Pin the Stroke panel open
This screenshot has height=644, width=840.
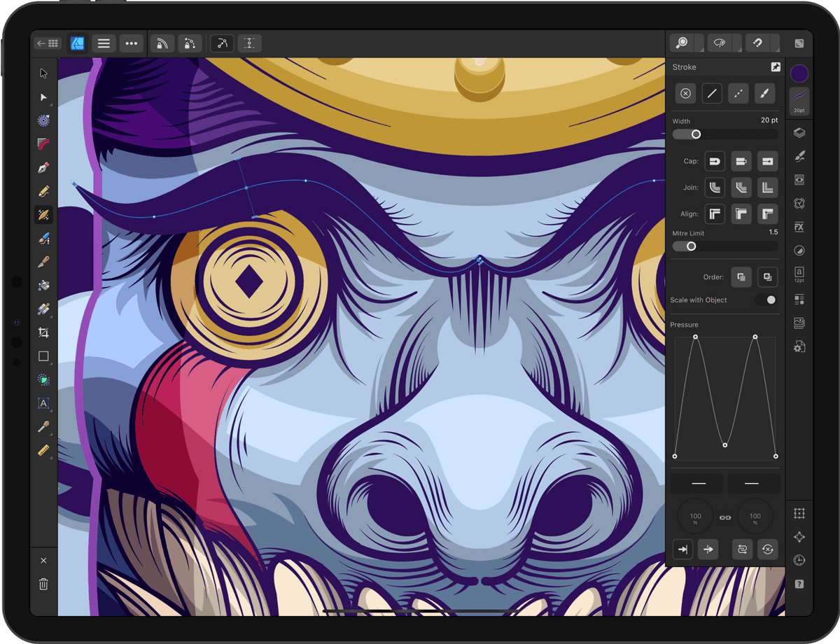point(776,67)
